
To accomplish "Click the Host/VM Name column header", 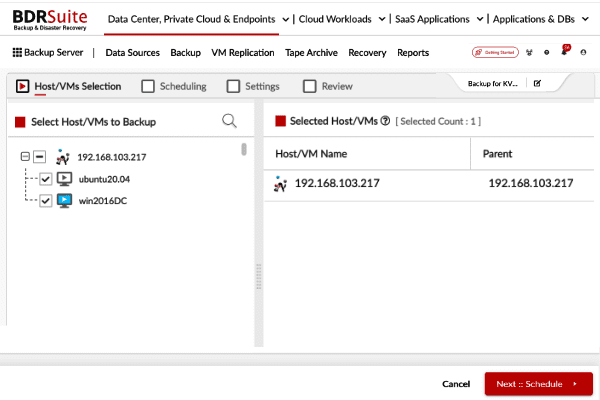I will tap(311, 153).
